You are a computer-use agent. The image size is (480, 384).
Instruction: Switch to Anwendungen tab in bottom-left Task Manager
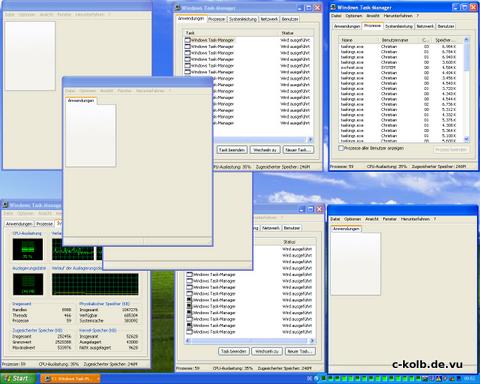(x=19, y=224)
